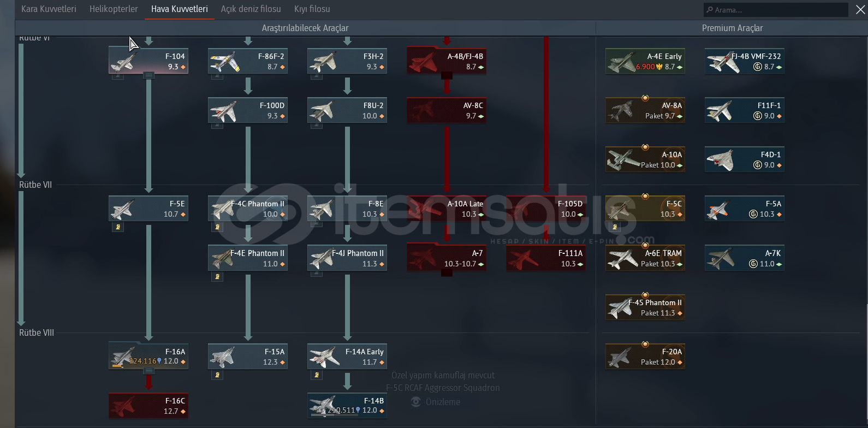The height and width of the screenshot is (428, 868).
Task: Click the yellow badge under F-5E
Action: tap(118, 227)
